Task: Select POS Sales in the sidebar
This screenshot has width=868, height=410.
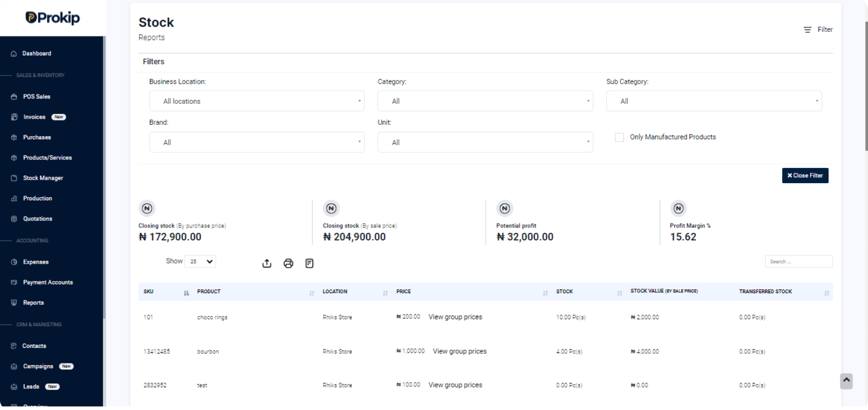Action: [x=36, y=97]
